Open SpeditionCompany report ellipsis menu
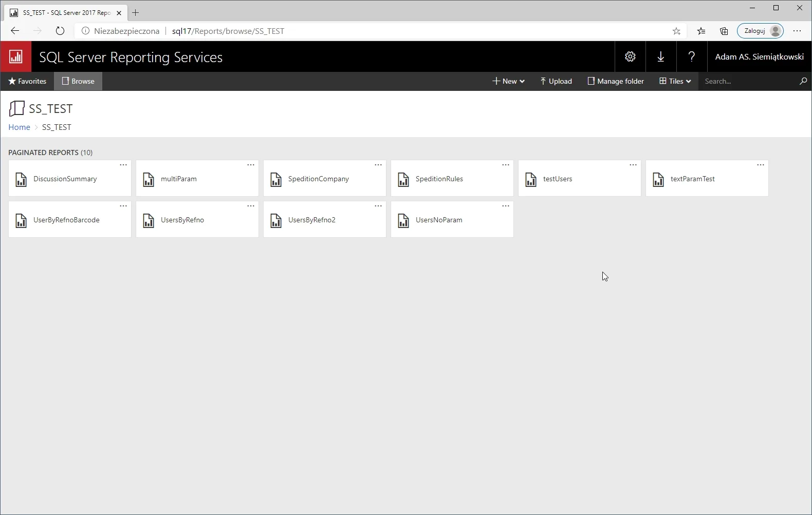This screenshot has height=515, width=812. coord(378,165)
